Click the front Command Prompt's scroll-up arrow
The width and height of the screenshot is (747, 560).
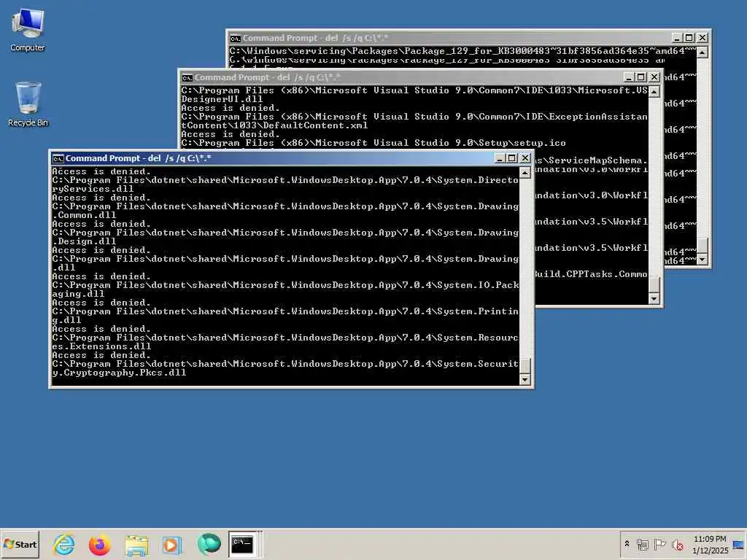point(525,173)
